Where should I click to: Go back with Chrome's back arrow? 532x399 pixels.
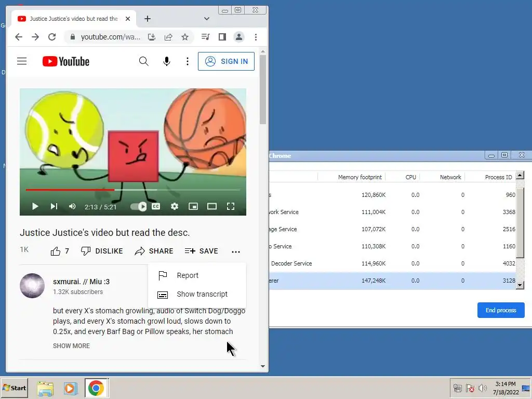click(19, 37)
